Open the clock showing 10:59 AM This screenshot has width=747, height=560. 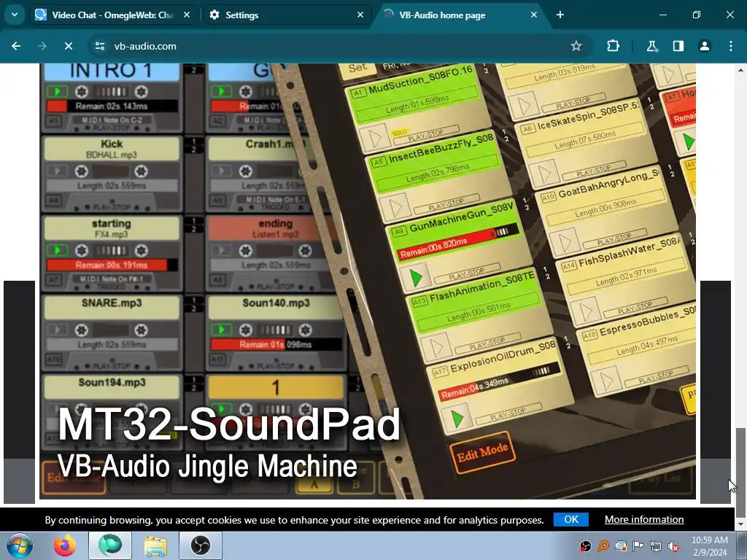coord(709,546)
